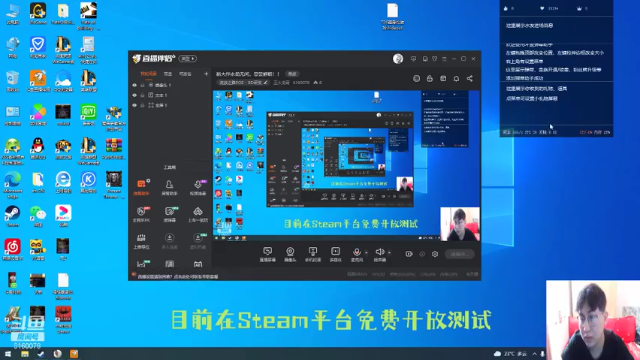Select the webcam thumbnail in preview
640x360 pixels.
tap(460, 224)
